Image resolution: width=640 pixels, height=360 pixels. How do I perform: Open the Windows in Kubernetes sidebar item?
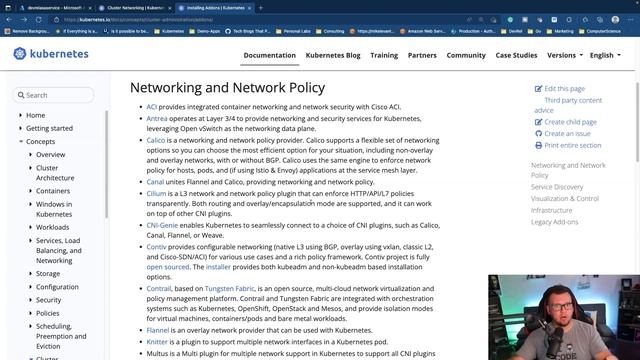click(54, 209)
